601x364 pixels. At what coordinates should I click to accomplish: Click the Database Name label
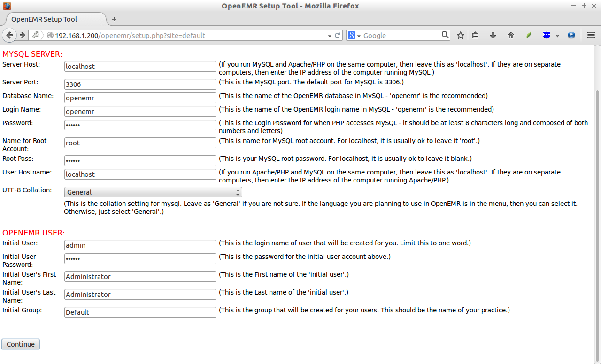[x=28, y=96]
